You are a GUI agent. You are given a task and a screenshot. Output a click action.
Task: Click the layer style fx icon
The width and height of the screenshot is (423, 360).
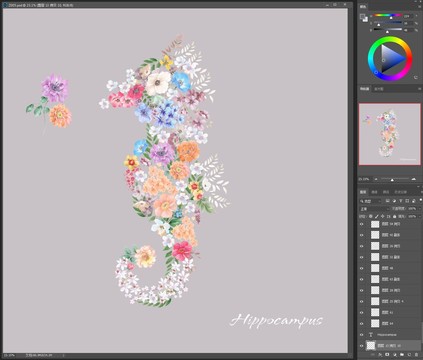[380, 354]
